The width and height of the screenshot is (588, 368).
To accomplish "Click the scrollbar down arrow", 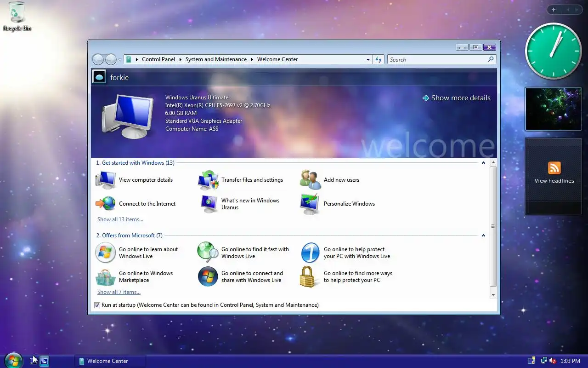I will (x=493, y=295).
